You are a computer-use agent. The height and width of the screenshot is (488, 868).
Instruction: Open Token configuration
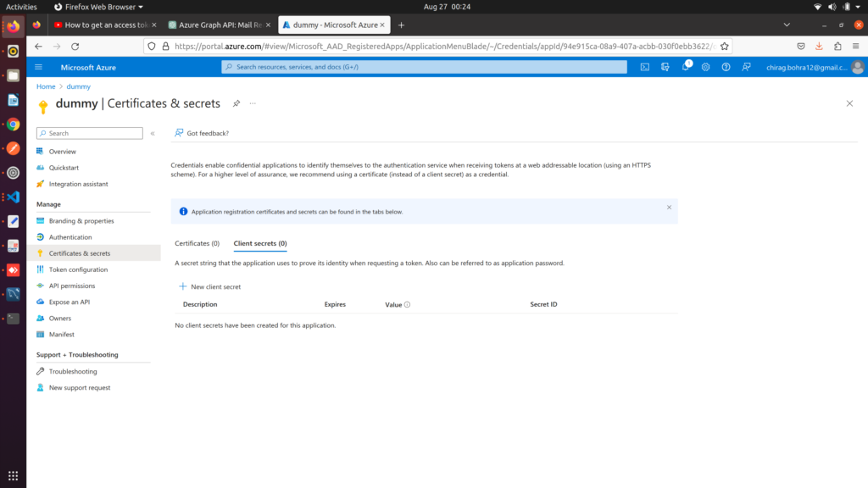click(x=78, y=269)
